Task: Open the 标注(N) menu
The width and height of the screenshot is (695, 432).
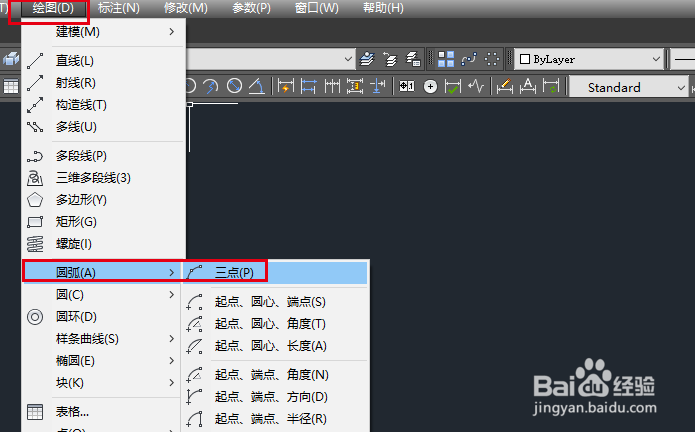Action: (x=119, y=8)
